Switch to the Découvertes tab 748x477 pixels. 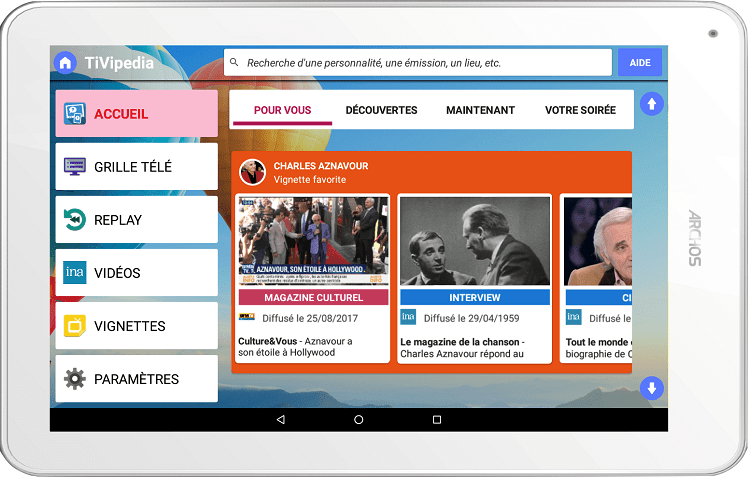[381, 110]
